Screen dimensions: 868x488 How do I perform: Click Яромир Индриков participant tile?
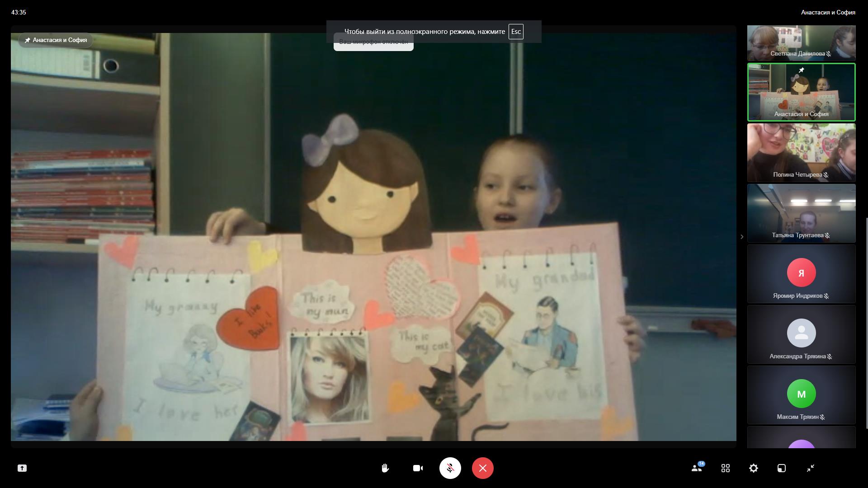[x=801, y=273]
